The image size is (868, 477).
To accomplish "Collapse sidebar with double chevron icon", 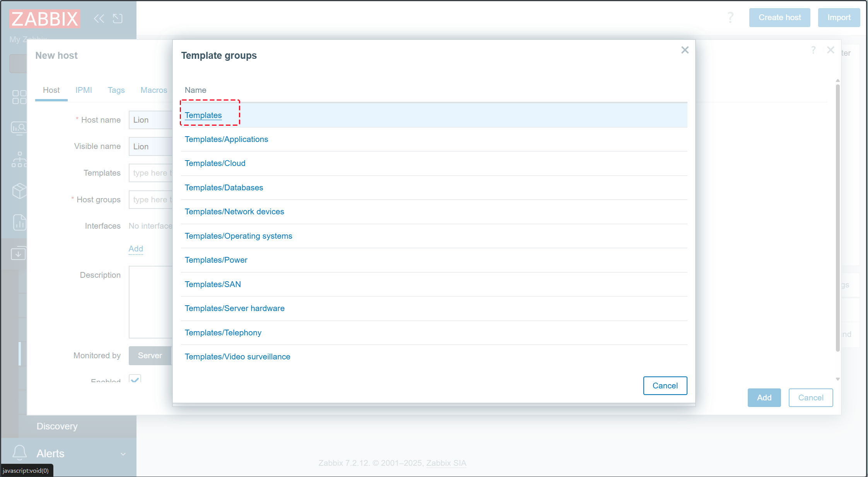I will pyautogui.click(x=99, y=18).
